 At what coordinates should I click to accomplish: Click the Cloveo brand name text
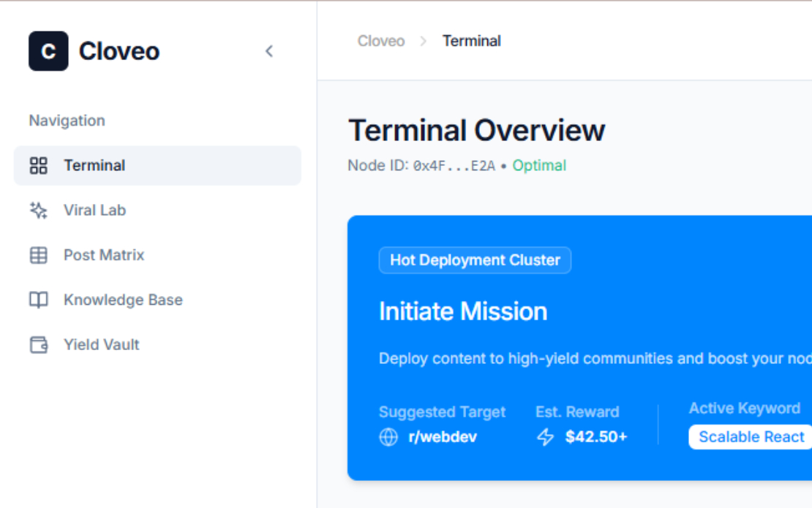click(x=119, y=51)
